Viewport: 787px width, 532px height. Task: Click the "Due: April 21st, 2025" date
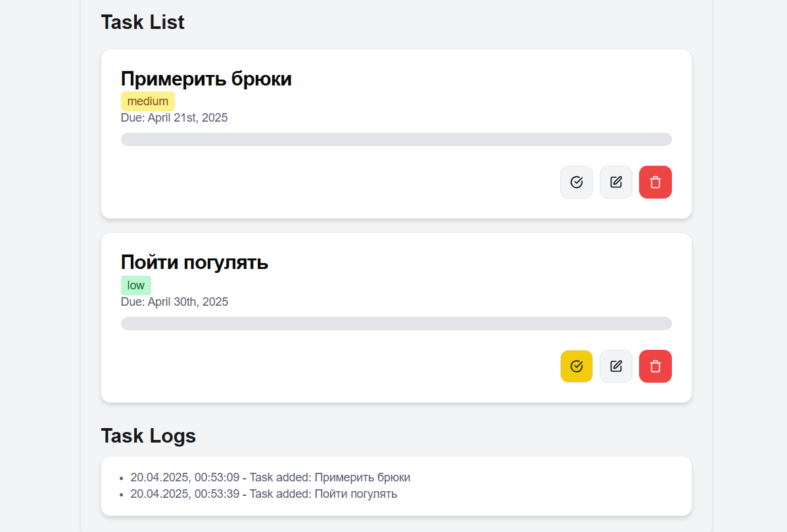pyautogui.click(x=174, y=118)
